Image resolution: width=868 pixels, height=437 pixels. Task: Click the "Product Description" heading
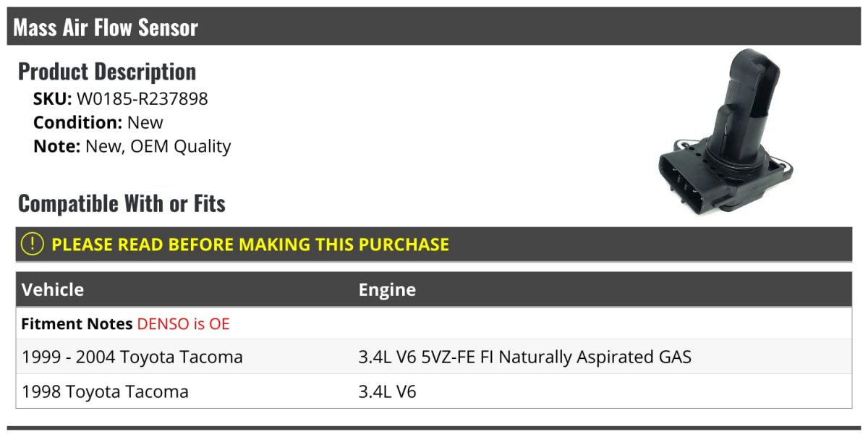[107, 72]
